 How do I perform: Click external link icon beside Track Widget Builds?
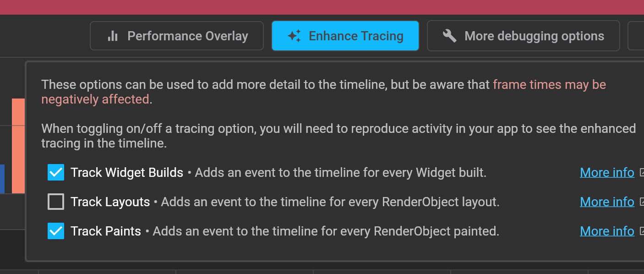(x=641, y=173)
